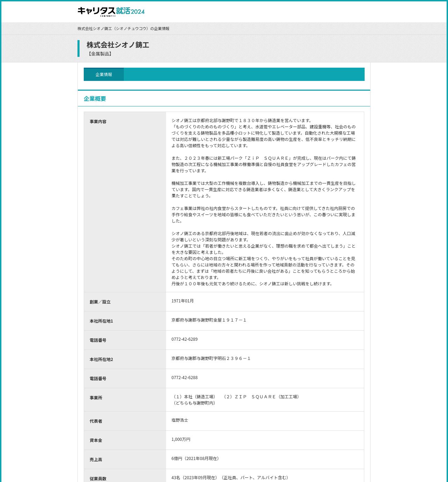Click the 1,000万円 capital value

[181, 439]
